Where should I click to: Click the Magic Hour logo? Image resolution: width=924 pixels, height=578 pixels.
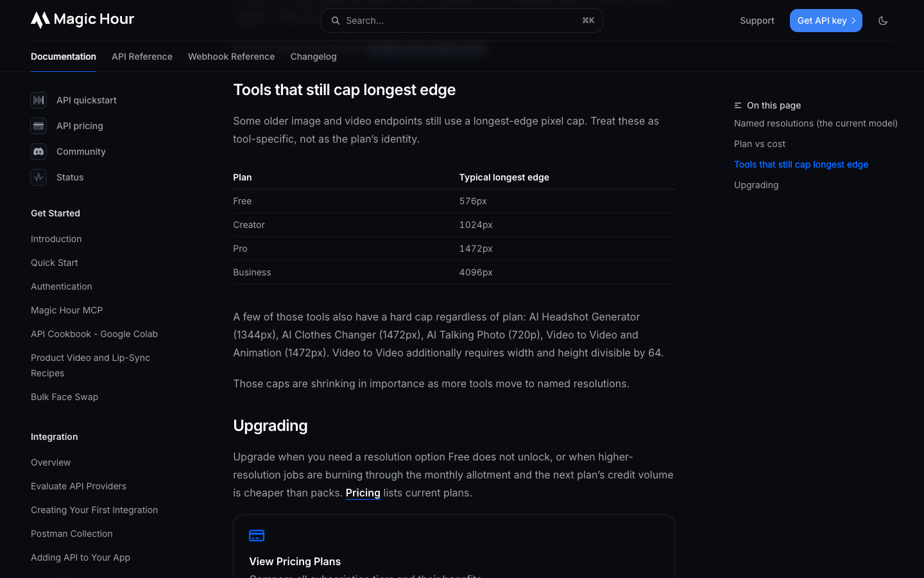82,20
